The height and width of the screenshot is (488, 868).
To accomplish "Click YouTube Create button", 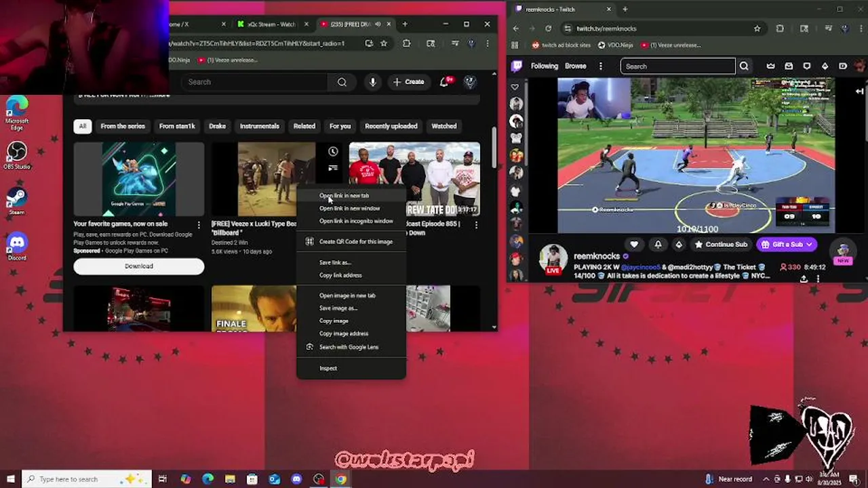I will 408,82.
